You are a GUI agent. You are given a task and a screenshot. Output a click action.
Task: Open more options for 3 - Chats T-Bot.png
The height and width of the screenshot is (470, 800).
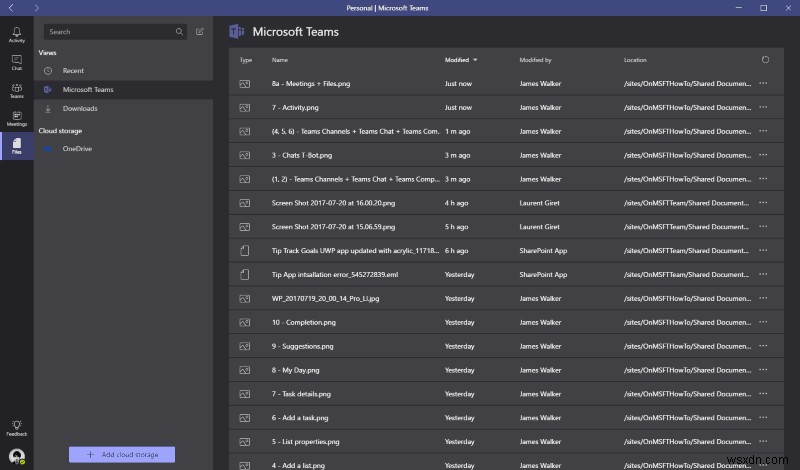763,155
